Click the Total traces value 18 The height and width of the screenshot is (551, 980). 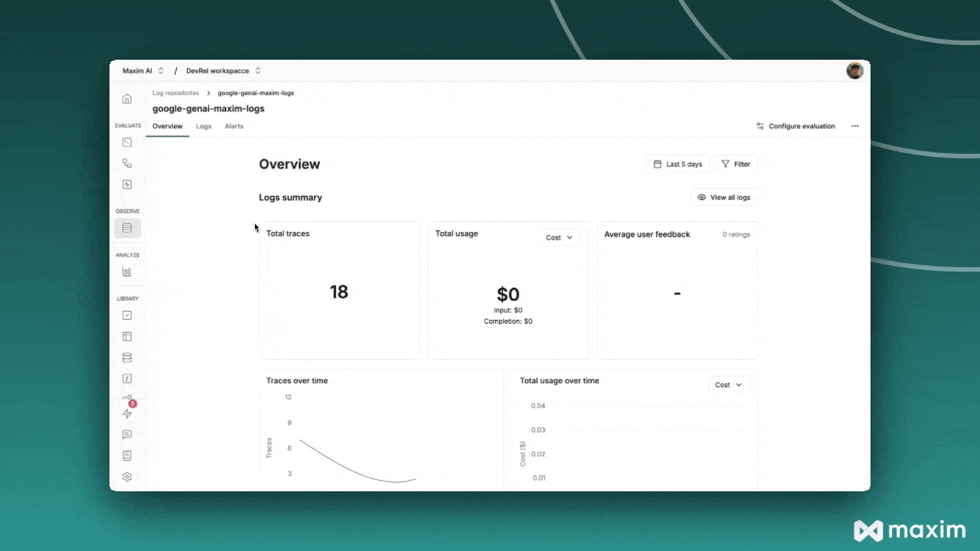tap(338, 292)
